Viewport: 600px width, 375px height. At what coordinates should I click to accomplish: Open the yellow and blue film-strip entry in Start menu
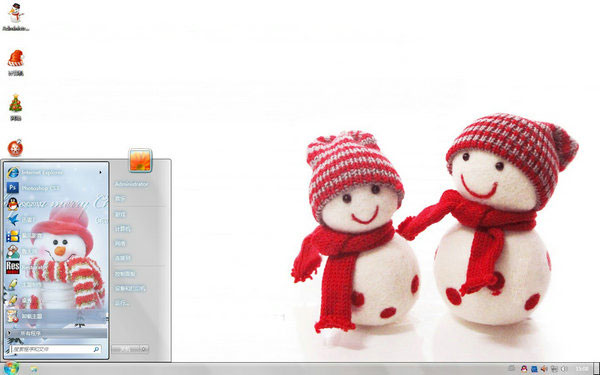coord(55,236)
